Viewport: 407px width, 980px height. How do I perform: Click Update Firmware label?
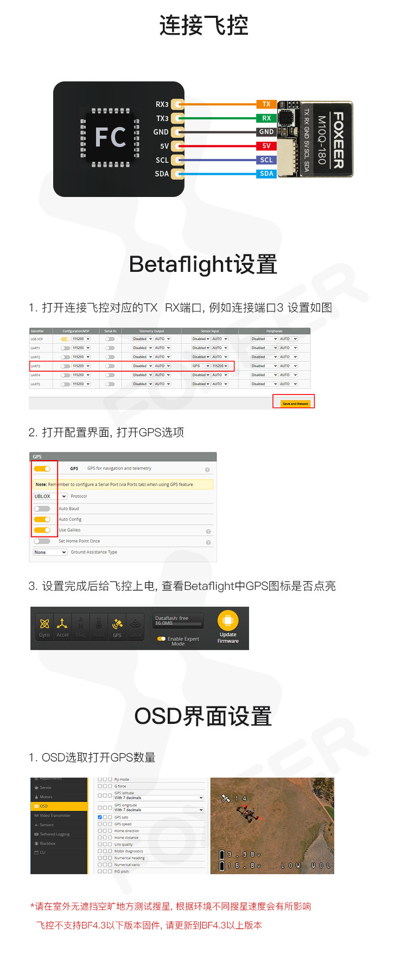228,638
